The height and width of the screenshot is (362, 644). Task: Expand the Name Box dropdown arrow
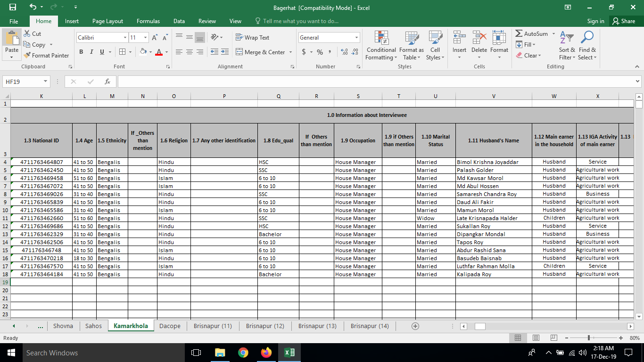click(45, 82)
